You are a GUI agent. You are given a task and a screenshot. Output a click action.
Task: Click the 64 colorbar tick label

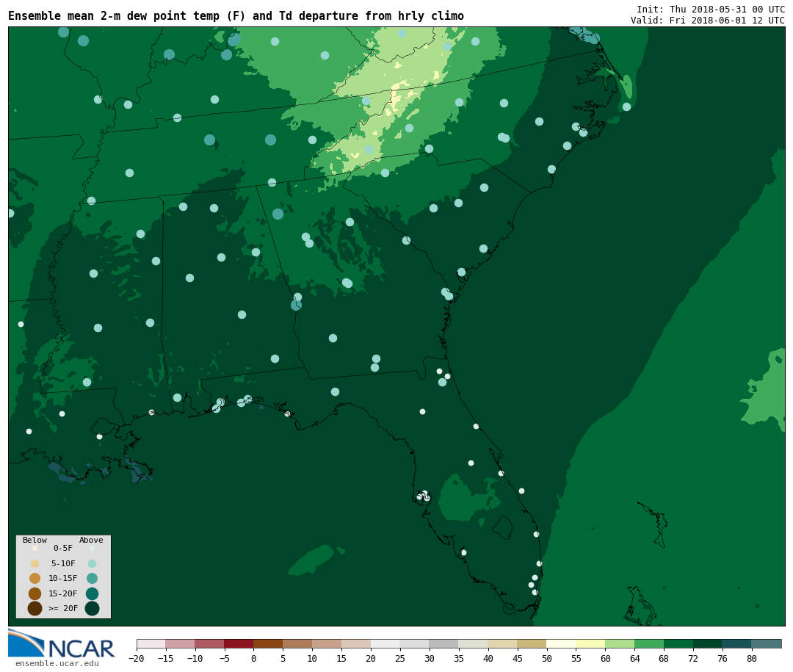pos(635,658)
